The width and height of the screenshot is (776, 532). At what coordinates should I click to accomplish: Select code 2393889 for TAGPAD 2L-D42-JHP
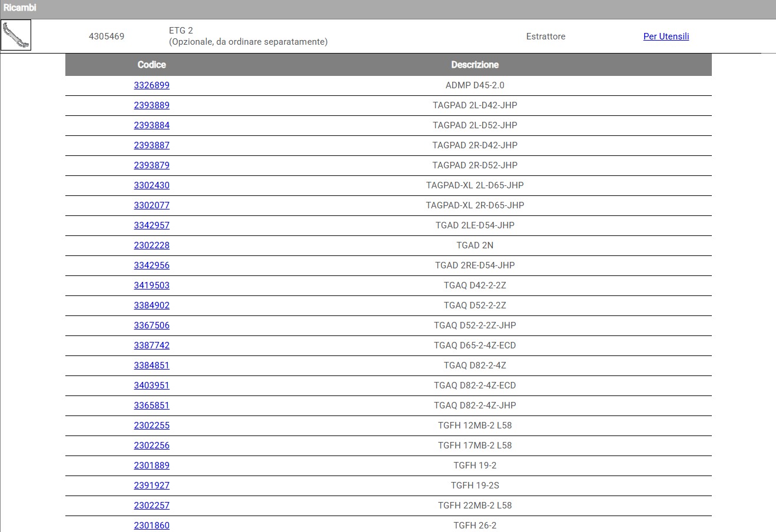(x=151, y=105)
